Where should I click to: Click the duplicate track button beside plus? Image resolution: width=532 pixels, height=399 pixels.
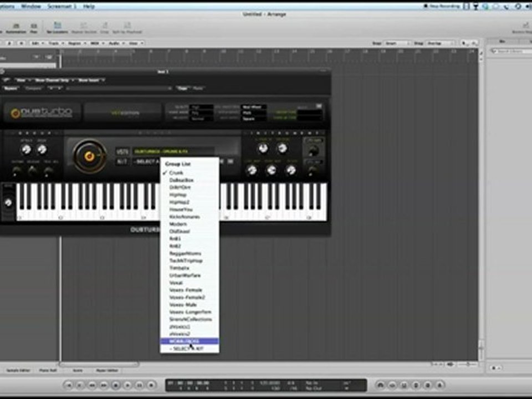[49, 57]
